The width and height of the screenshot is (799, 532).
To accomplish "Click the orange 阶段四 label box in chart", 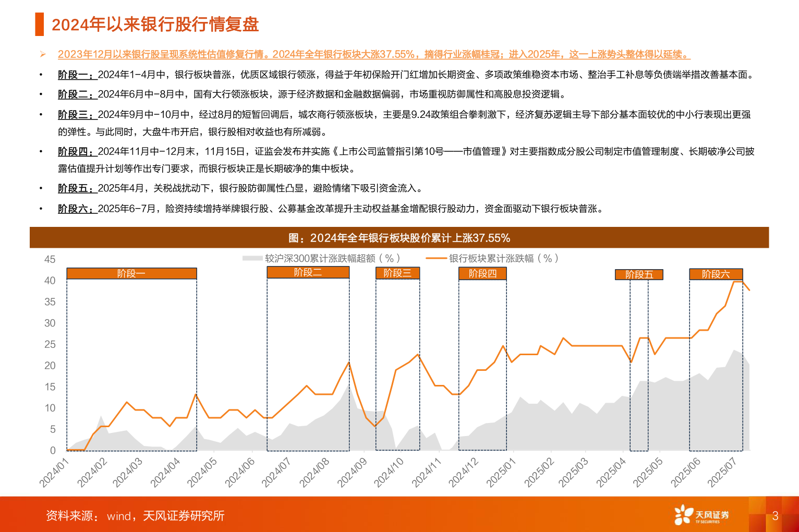I will coord(482,273).
